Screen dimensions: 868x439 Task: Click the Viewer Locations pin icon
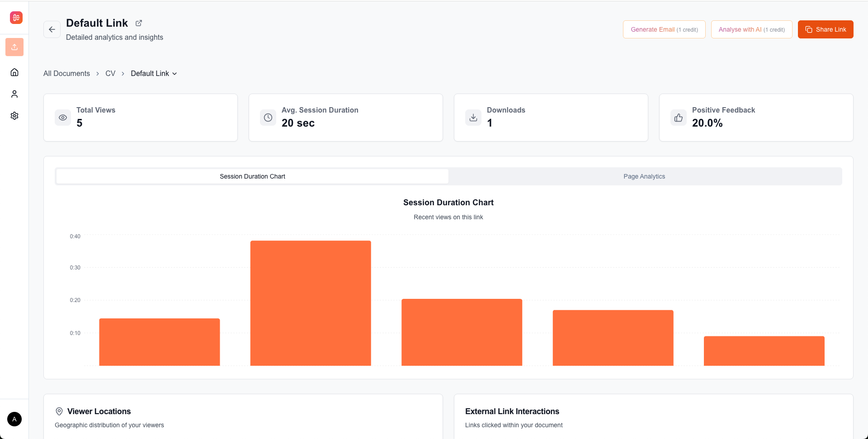tap(59, 411)
